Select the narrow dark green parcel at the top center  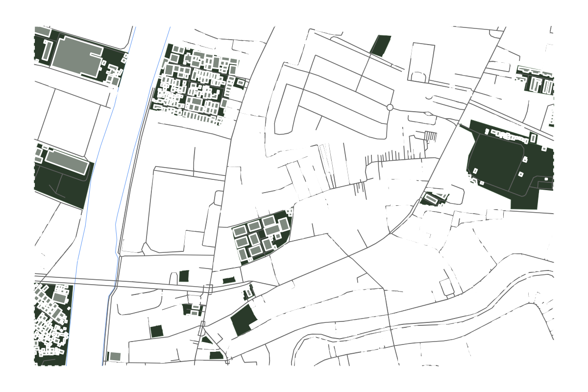pyautogui.click(x=380, y=45)
